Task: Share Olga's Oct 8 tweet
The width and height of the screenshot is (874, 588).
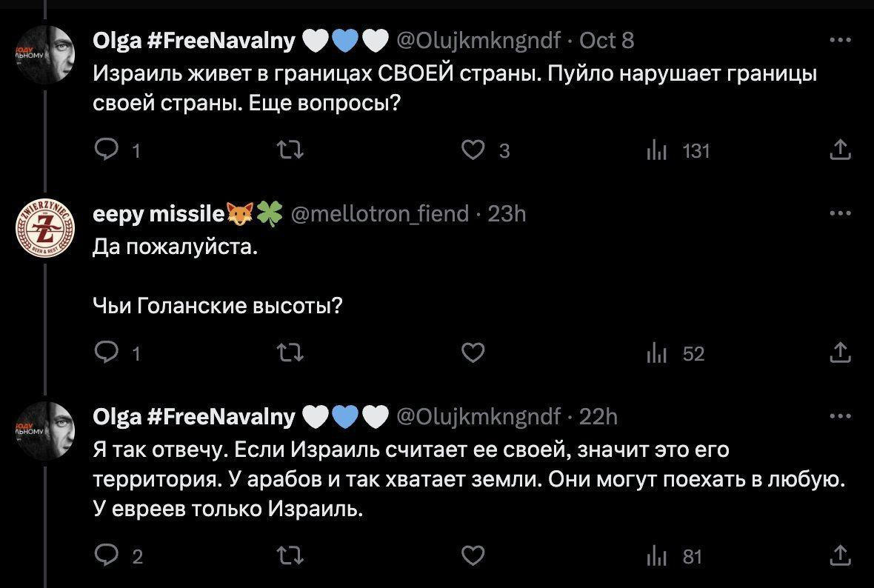Action: (839, 151)
